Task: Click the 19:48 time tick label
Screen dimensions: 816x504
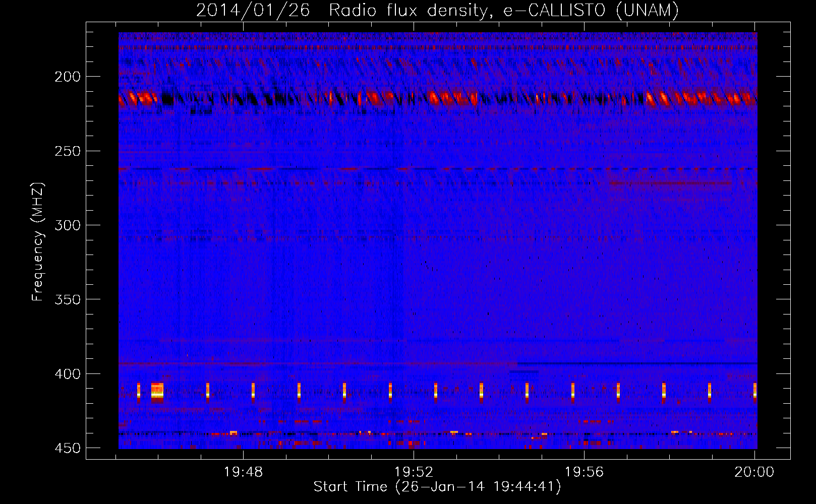Action: 244,472
